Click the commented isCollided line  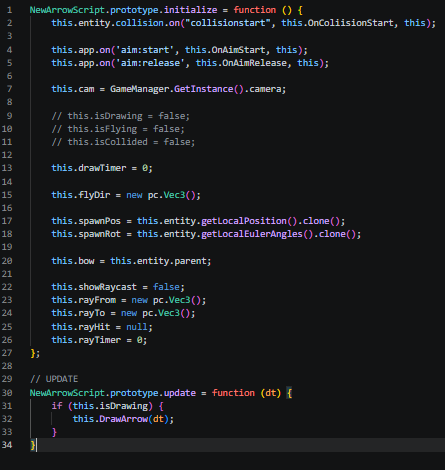coord(123,142)
